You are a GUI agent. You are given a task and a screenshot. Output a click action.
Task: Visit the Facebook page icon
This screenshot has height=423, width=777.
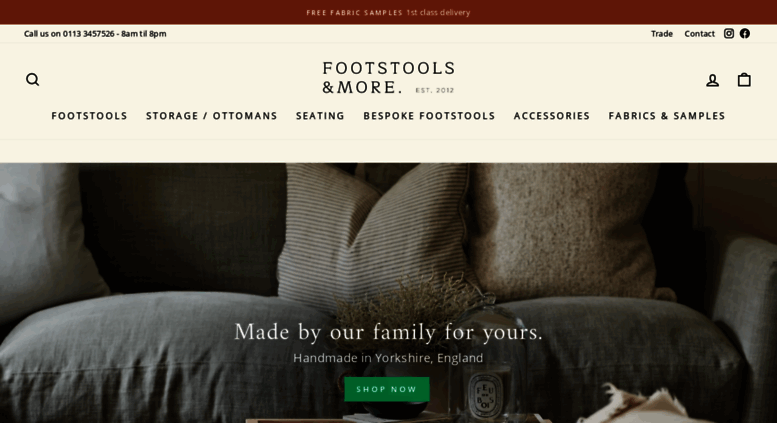(745, 33)
